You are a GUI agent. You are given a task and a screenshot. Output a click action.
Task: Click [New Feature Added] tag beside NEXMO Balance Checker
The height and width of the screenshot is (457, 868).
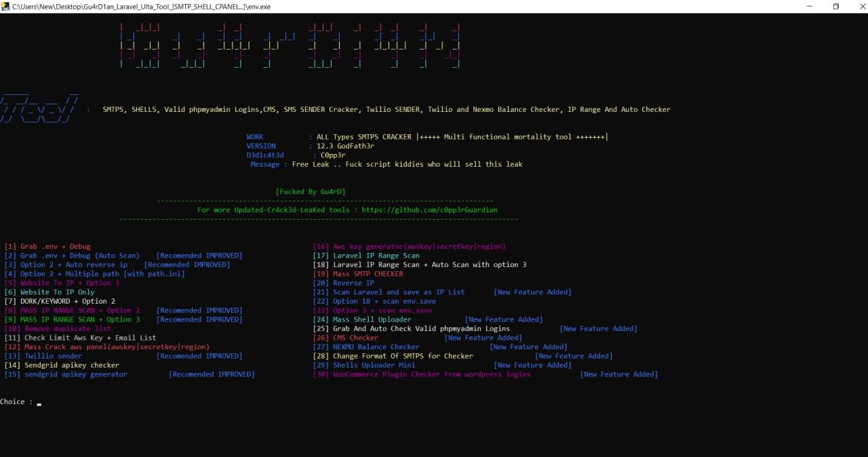[529, 346]
